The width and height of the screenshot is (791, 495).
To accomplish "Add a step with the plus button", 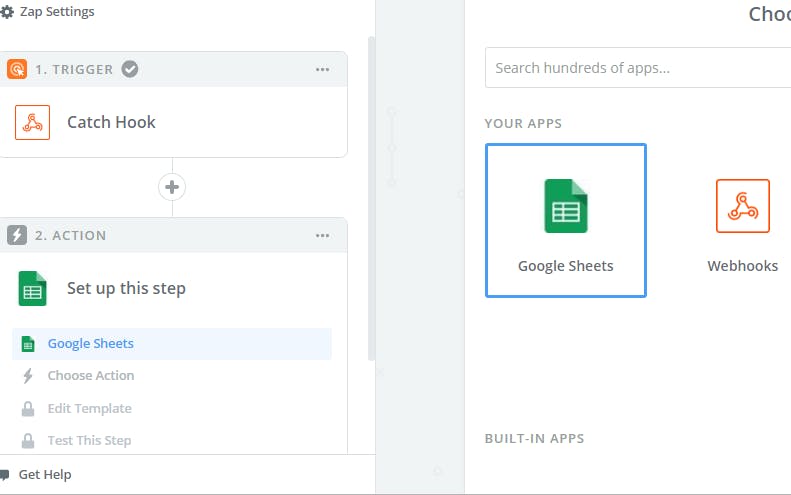I will [x=172, y=187].
